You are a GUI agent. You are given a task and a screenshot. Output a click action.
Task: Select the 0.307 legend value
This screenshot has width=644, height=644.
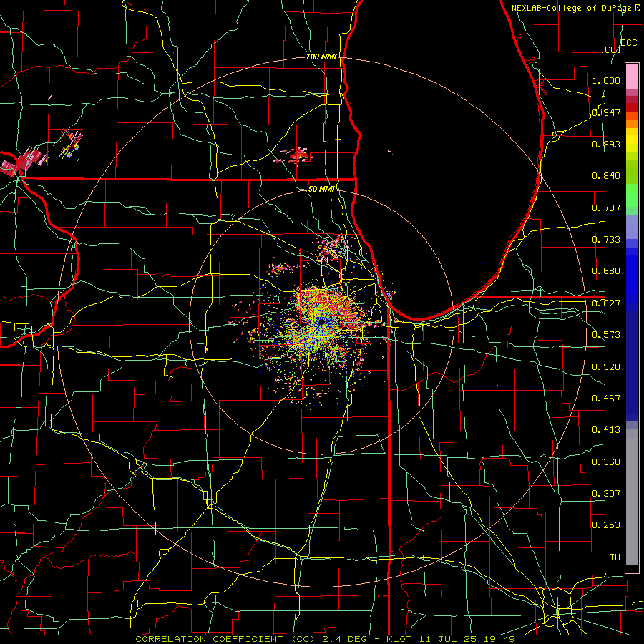606,494
